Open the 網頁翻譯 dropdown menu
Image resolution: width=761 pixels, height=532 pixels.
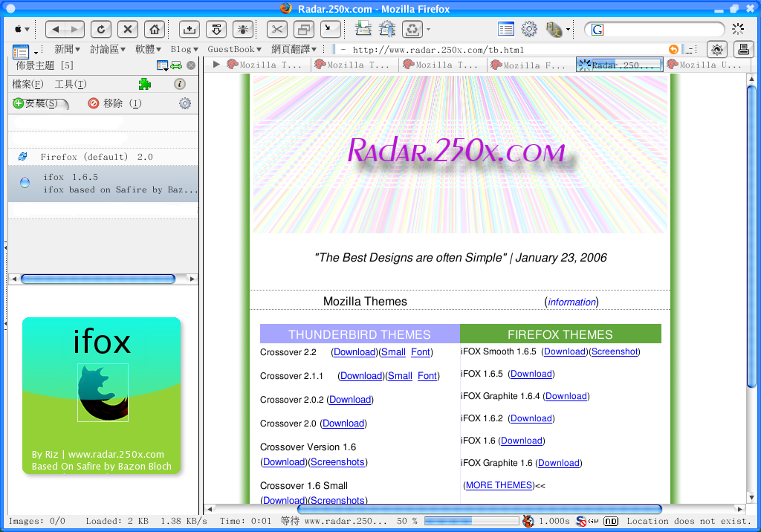coord(294,50)
